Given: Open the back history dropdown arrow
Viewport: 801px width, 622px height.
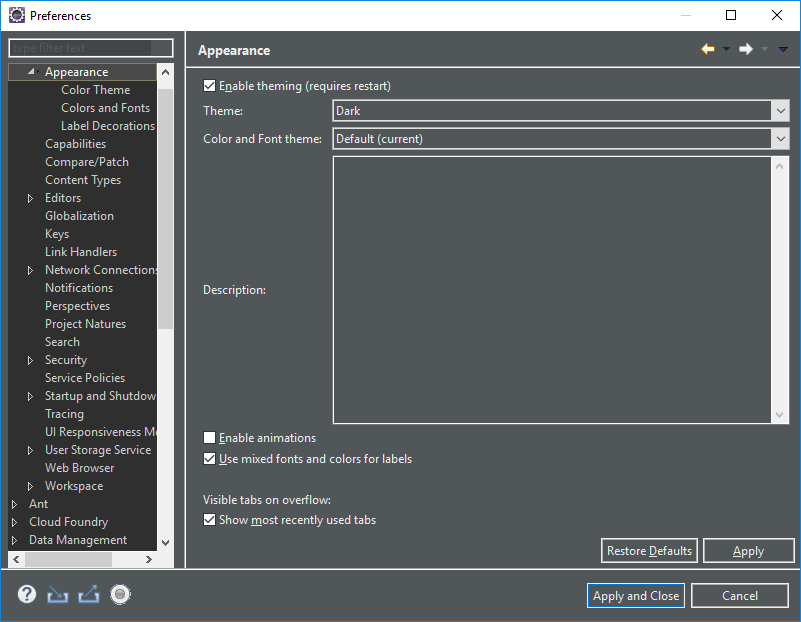Looking at the screenshot, I should coord(726,49).
